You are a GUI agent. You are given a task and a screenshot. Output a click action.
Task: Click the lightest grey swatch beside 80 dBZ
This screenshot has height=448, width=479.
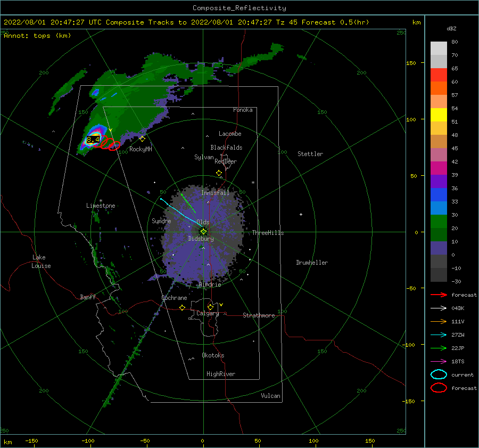439,48
